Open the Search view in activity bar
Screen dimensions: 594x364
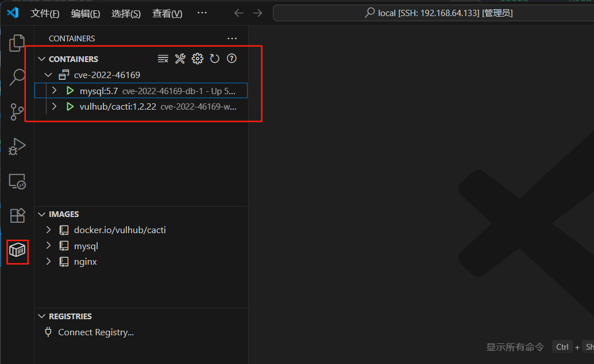tap(17, 78)
